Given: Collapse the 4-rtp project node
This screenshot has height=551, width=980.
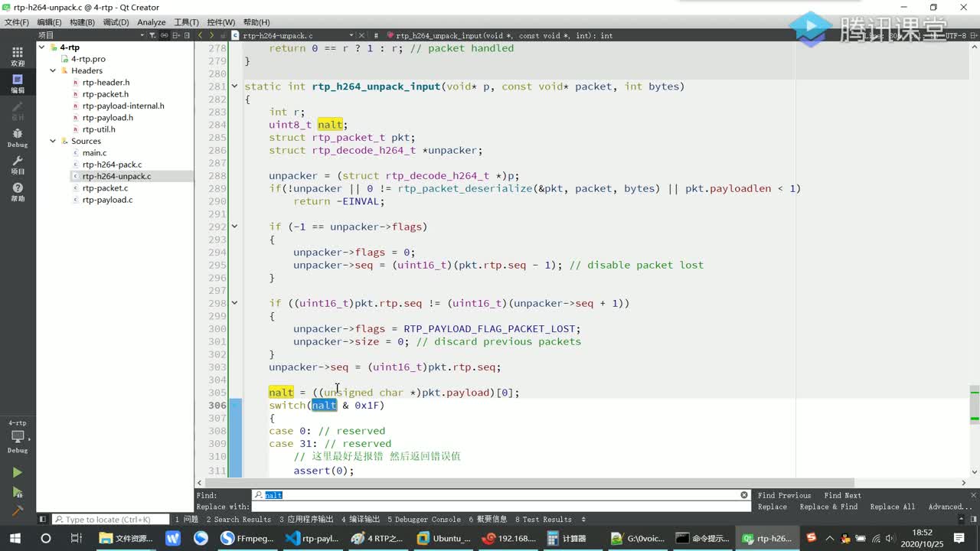Looking at the screenshot, I should 42,47.
